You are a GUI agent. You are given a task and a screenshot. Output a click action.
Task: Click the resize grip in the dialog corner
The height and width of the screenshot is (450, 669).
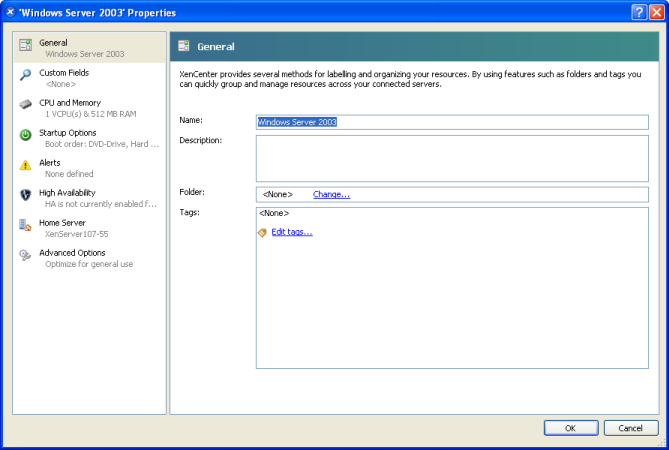pyautogui.click(x=662, y=443)
